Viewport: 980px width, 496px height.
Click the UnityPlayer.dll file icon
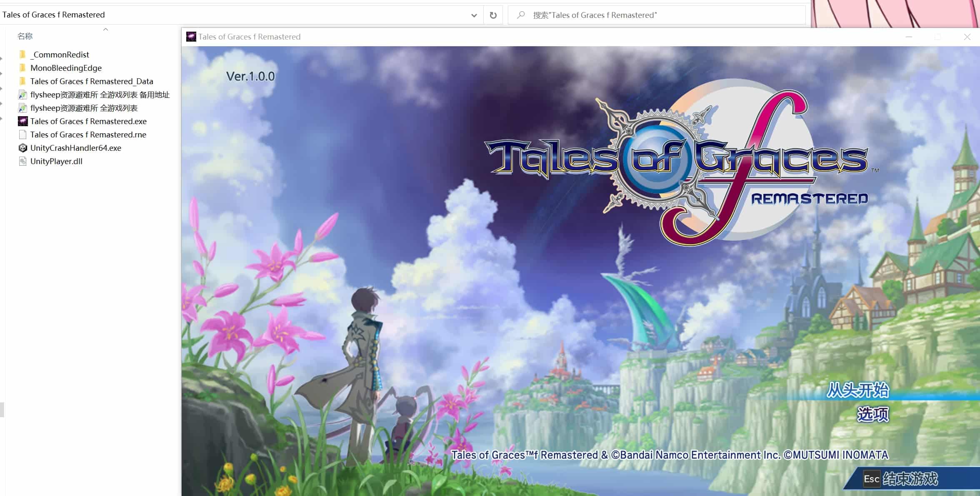coord(23,161)
